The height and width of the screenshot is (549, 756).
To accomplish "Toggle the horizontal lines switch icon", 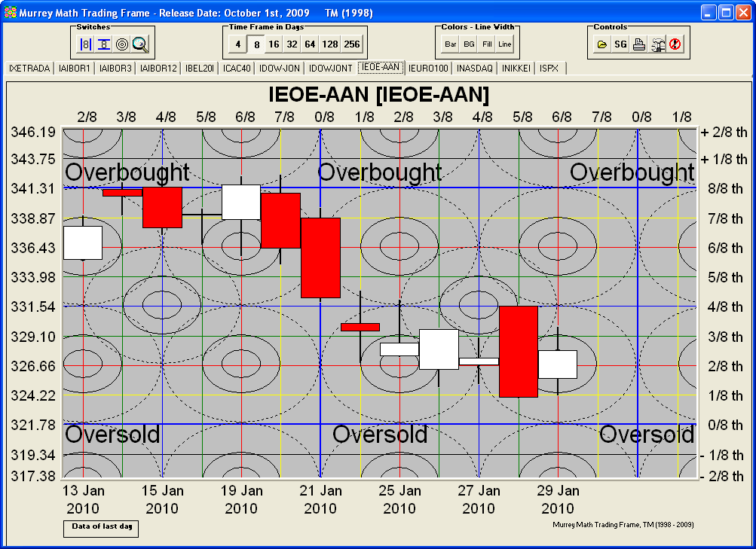I will pyautogui.click(x=103, y=44).
